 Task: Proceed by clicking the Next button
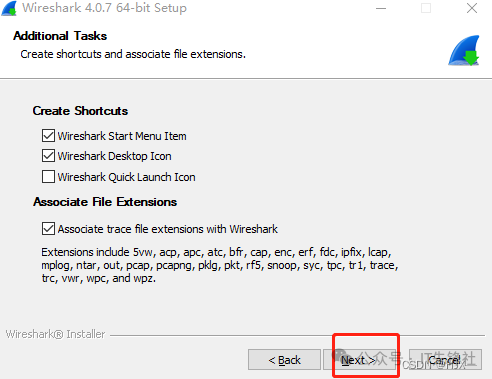[359, 360]
